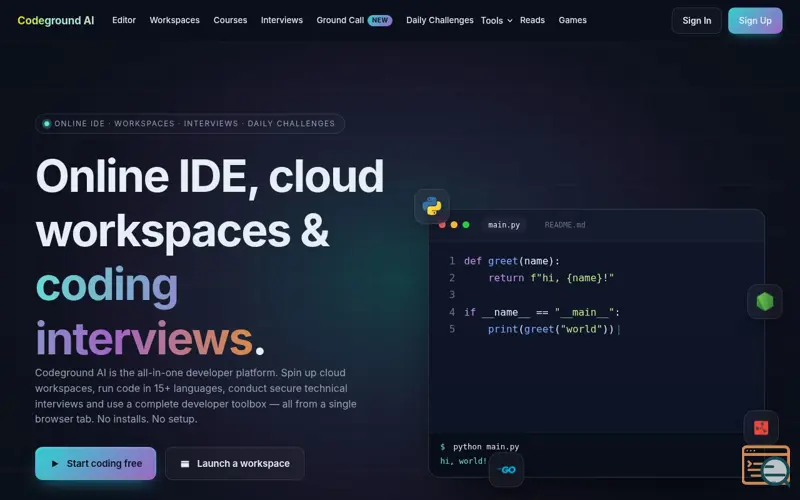Click the 'def greet(name):' code line
The height and width of the screenshot is (500, 800).
tap(512, 261)
